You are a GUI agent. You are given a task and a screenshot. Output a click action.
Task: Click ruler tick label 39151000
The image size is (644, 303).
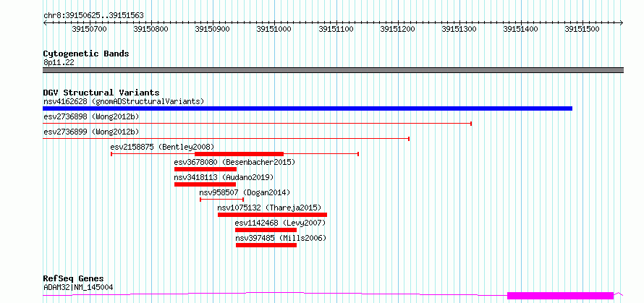point(274,29)
